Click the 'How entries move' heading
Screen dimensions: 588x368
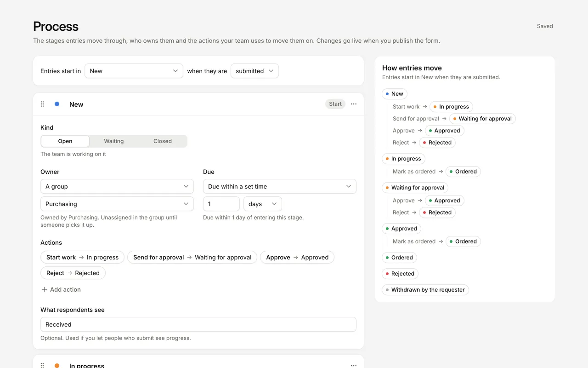(x=412, y=68)
